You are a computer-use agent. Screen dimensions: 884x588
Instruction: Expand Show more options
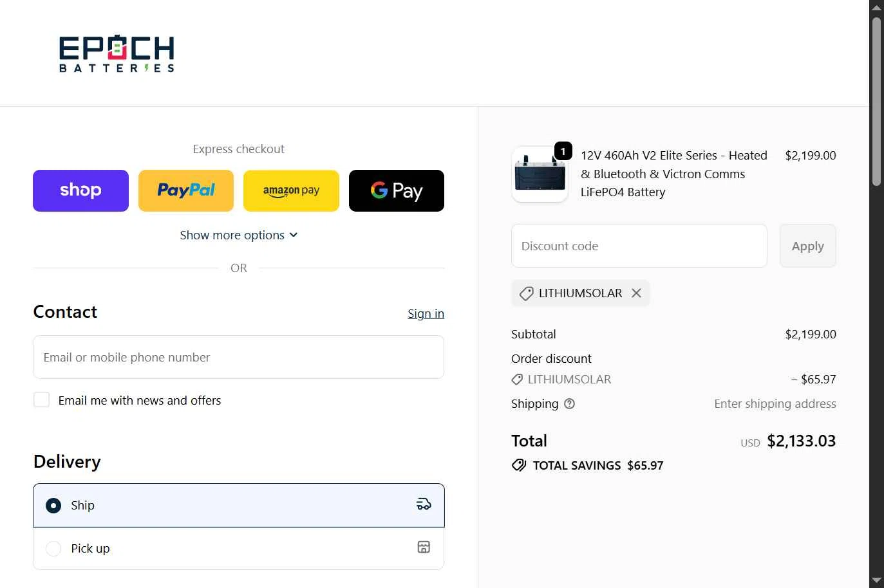click(239, 235)
